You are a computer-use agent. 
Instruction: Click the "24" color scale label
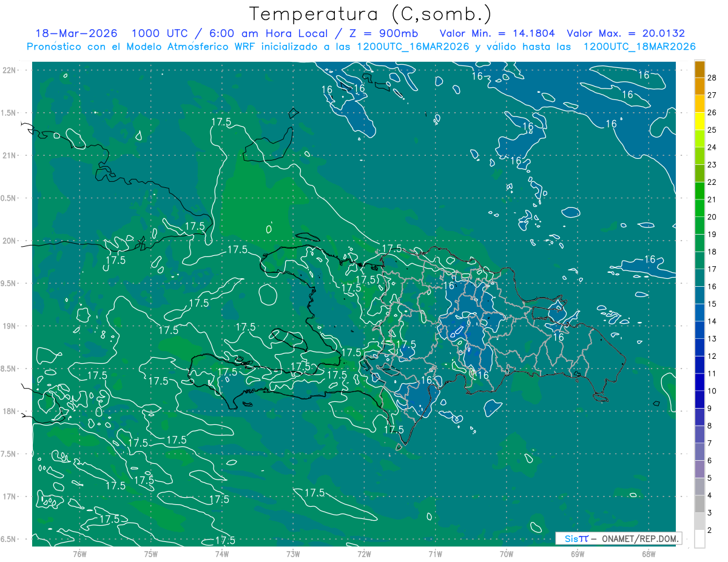click(712, 147)
